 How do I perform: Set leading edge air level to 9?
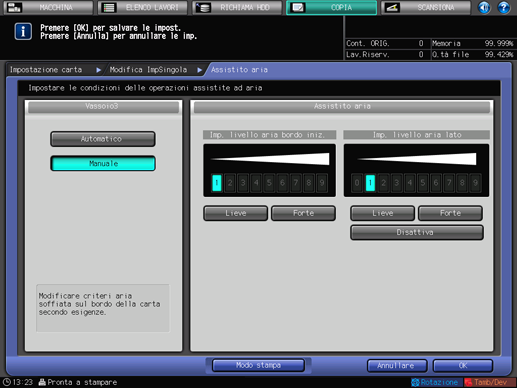click(322, 183)
